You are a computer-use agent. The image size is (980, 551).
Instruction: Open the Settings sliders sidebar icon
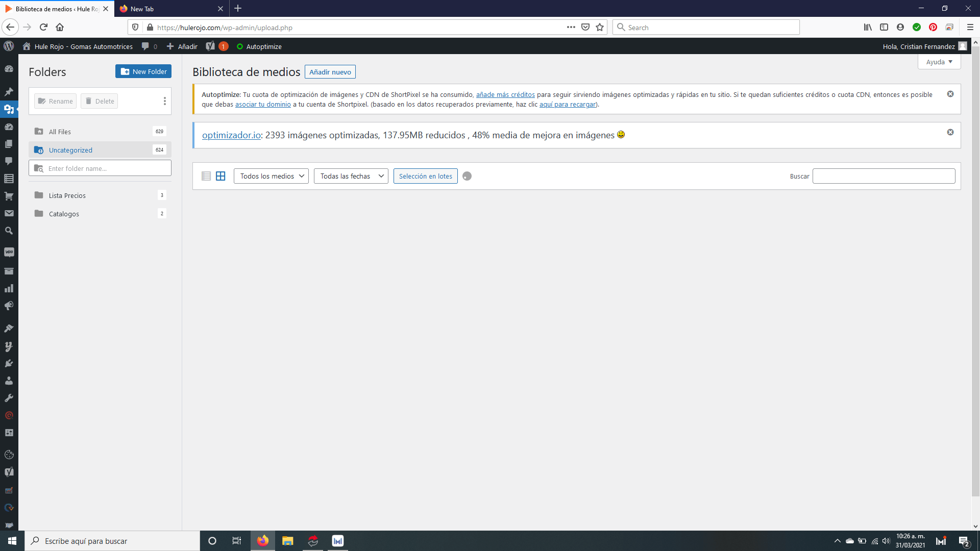point(9,433)
